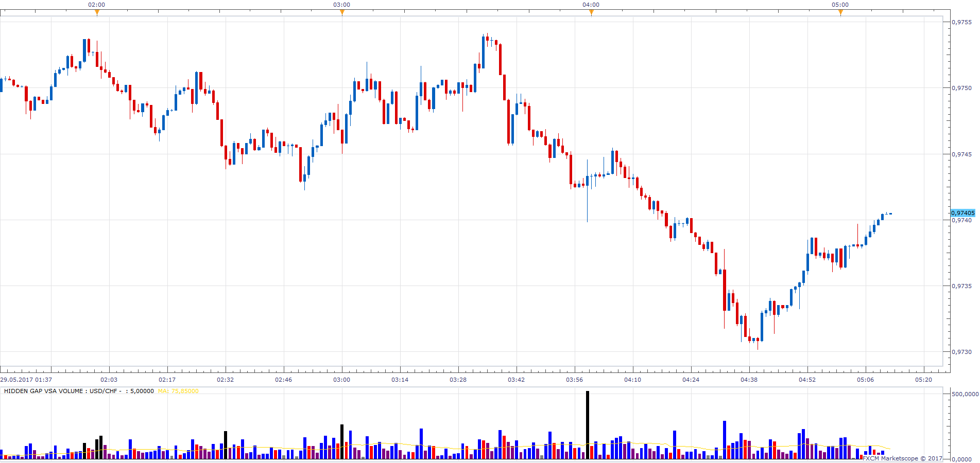Click the tallest black volume bar
The height and width of the screenshot is (463, 980).
[588, 425]
